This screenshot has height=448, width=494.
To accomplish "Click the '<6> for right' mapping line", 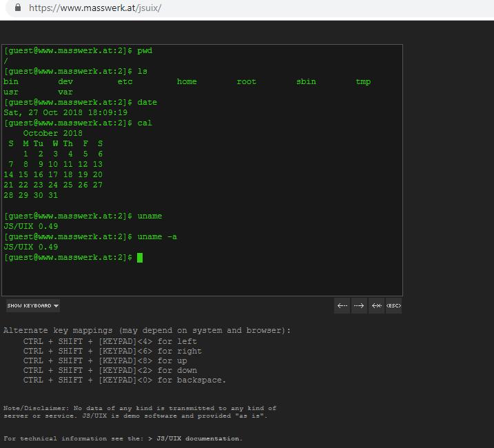I will 112,351.
